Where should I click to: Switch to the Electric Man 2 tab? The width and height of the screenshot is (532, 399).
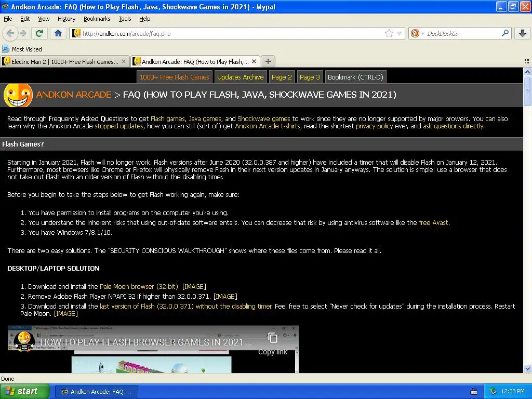tap(65, 61)
